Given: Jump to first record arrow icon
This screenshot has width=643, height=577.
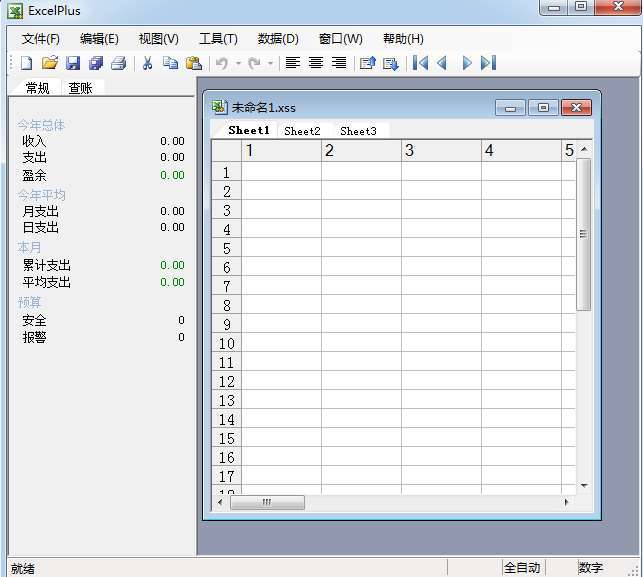Looking at the screenshot, I should 421,63.
